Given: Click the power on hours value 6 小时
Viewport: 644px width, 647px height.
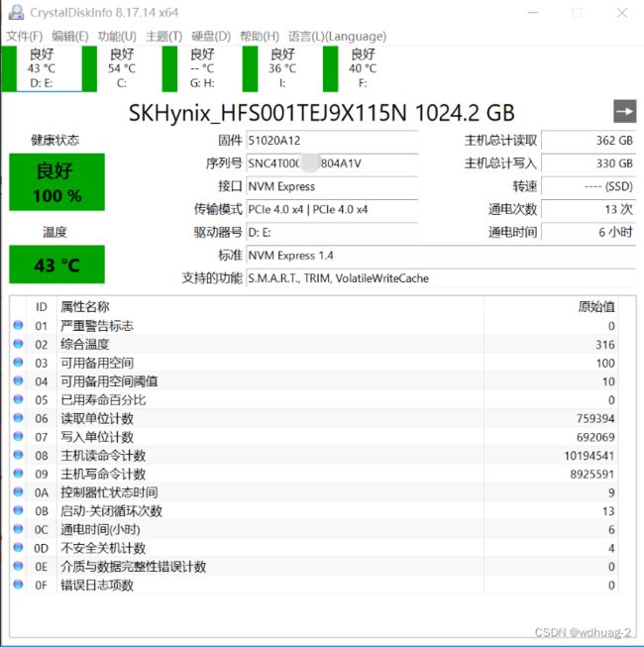Looking at the screenshot, I should point(589,233).
